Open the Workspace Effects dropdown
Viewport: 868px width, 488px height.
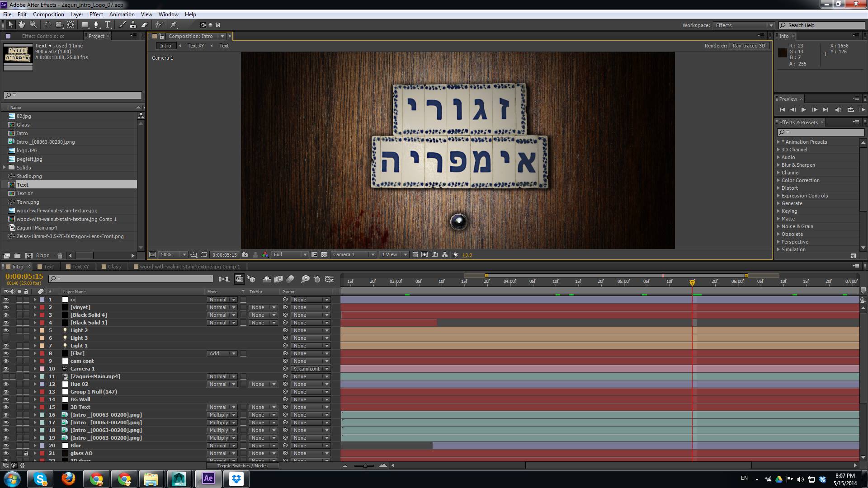tap(744, 25)
